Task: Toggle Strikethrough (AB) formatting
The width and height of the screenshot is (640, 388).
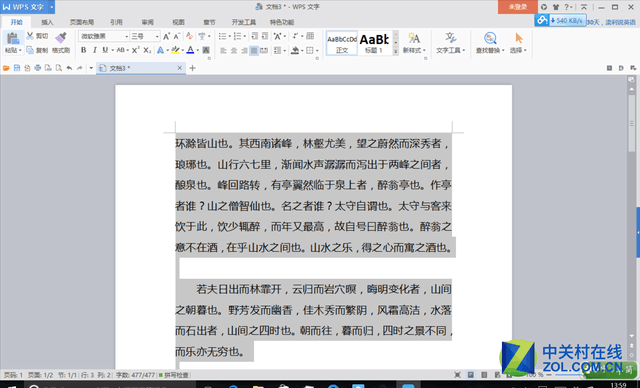Action: tap(120, 50)
